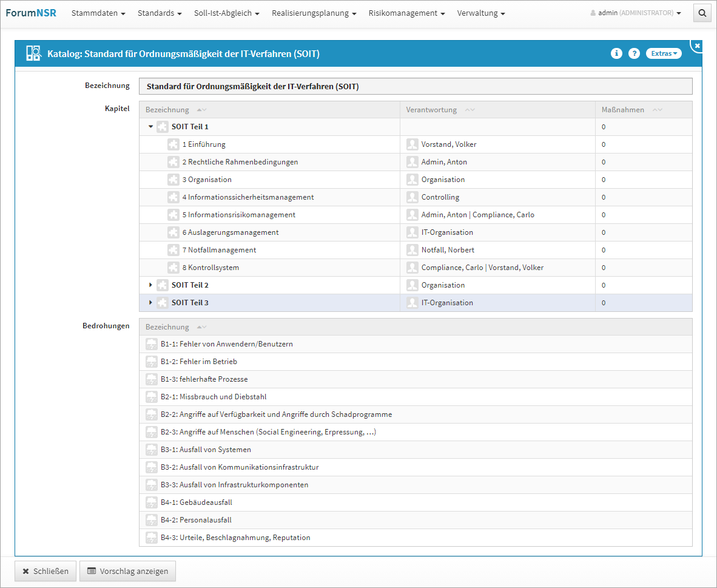The image size is (717, 588).
Task: Click the catalog icon beside the title
Action: point(33,54)
